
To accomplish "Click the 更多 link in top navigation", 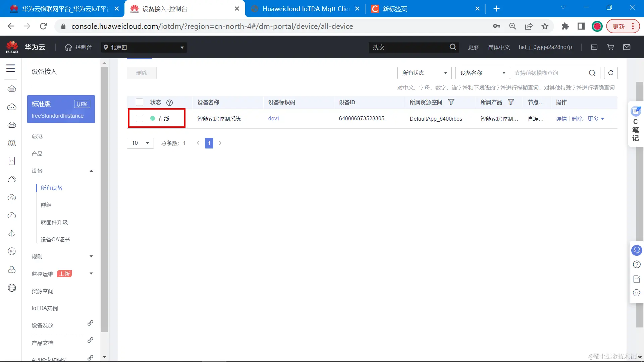I will (474, 47).
